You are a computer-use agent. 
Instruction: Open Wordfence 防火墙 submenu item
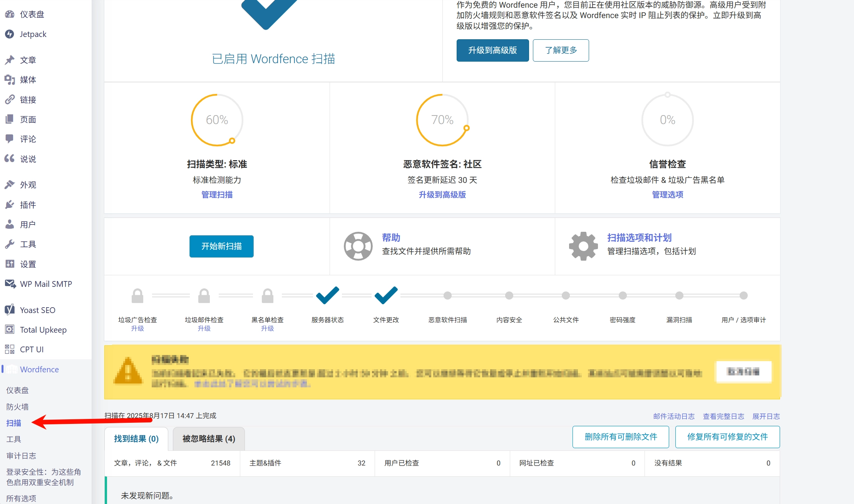click(x=17, y=407)
